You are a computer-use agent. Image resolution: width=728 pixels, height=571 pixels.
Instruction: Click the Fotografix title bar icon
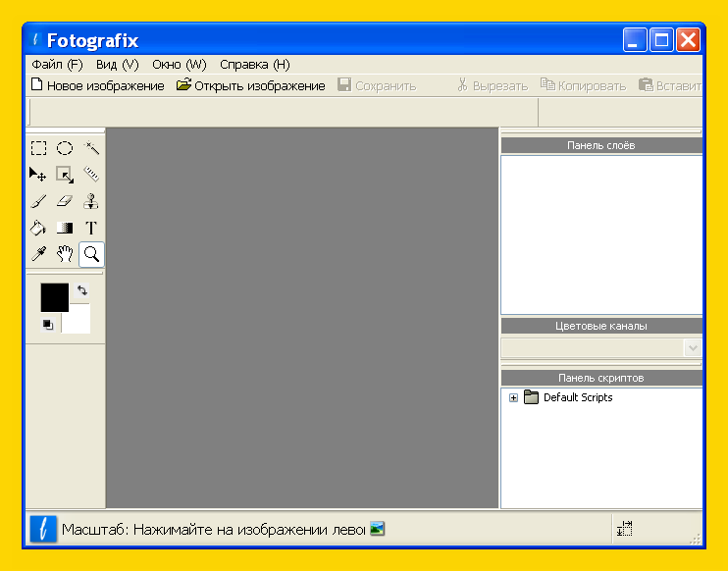35,40
